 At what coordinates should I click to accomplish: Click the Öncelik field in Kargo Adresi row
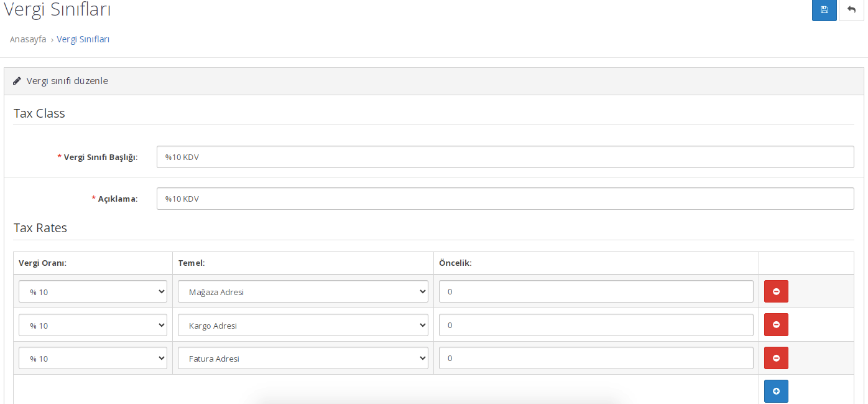pos(596,325)
